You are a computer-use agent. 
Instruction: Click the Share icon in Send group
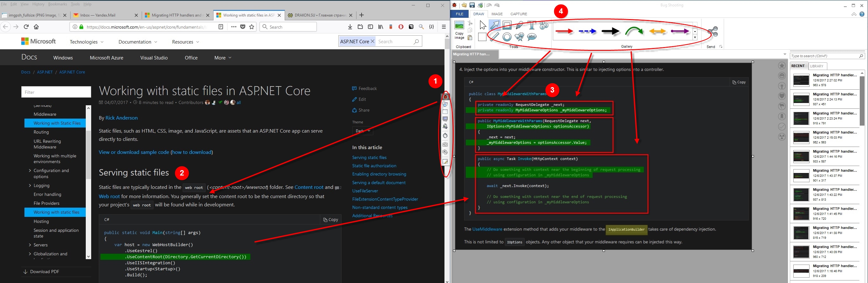coord(712,32)
